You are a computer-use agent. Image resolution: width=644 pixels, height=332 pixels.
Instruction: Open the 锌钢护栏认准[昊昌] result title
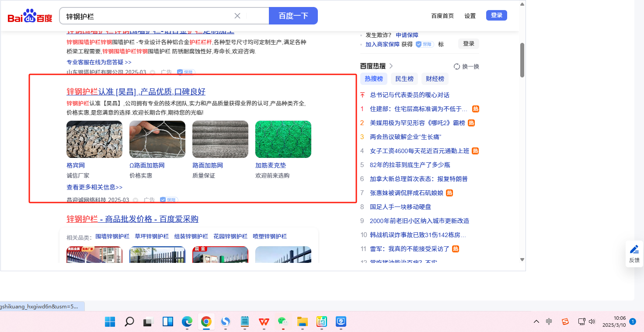(136, 92)
